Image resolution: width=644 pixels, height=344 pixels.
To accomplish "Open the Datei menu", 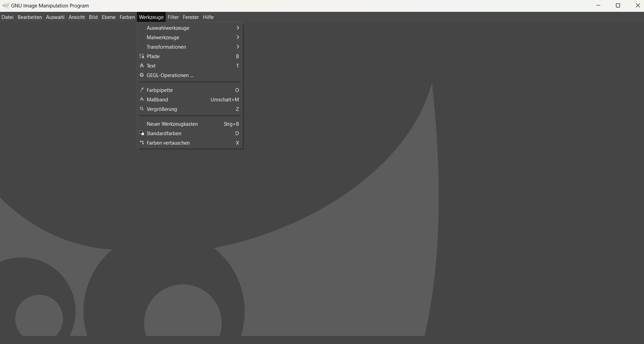I will [7, 17].
